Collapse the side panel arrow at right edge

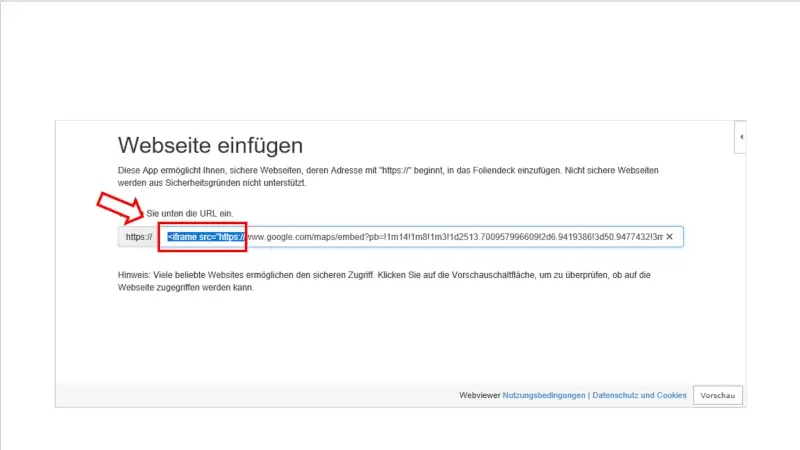pyautogui.click(x=740, y=136)
